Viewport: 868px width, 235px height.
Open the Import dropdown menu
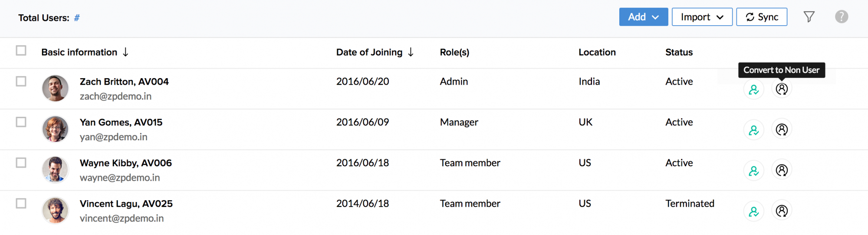(702, 17)
